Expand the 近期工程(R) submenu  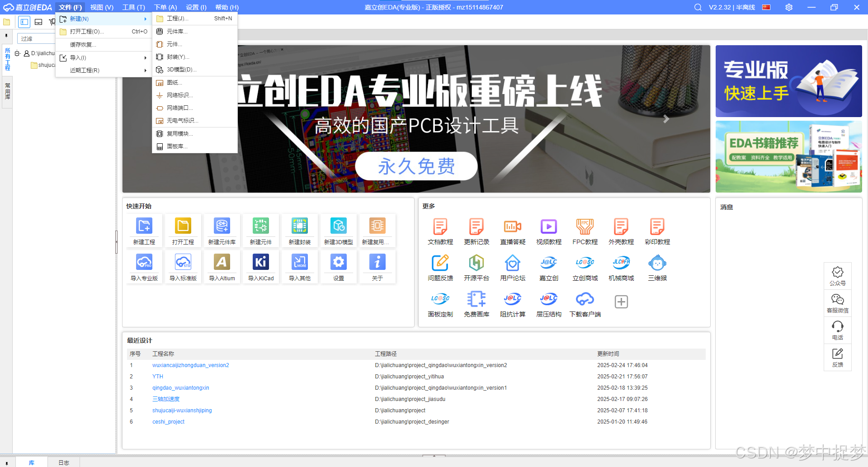click(x=103, y=71)
